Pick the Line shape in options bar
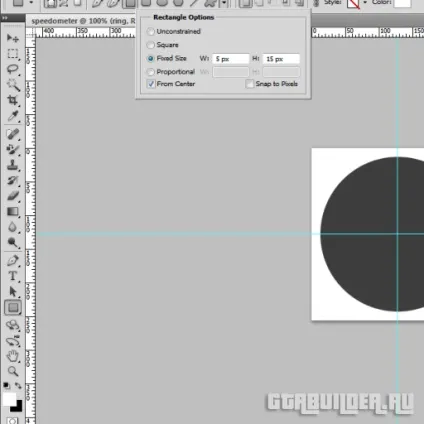The image size is (424, 424). 194,3
